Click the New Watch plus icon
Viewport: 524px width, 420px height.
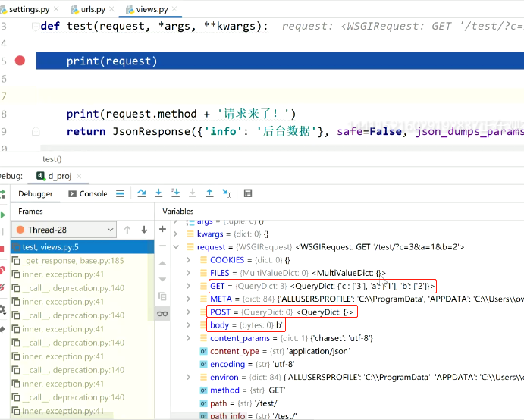point(163,229)
